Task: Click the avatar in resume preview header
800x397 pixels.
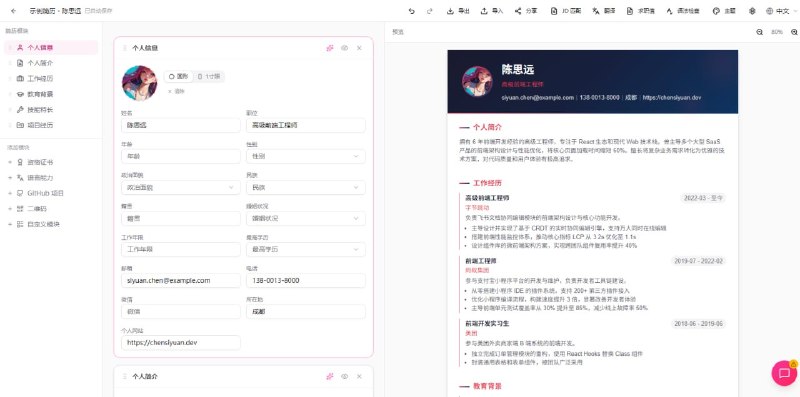Action: (x=477, y=81)
